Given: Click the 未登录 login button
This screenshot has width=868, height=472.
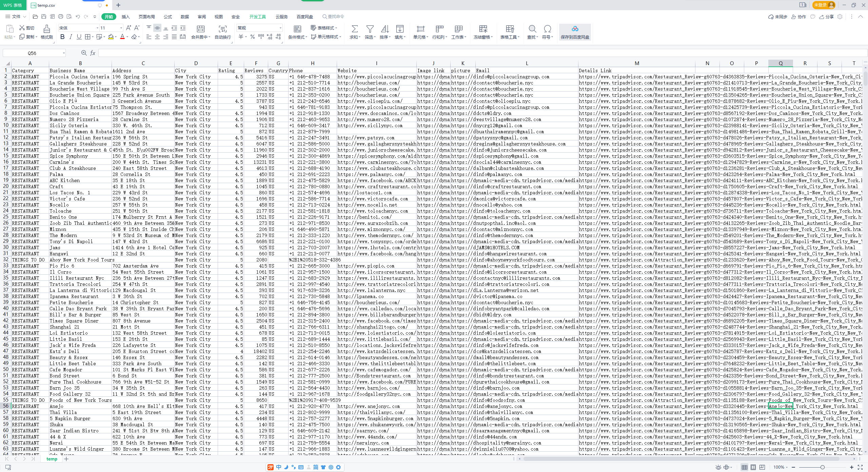Looking at the screenshot, I should 823,5.
